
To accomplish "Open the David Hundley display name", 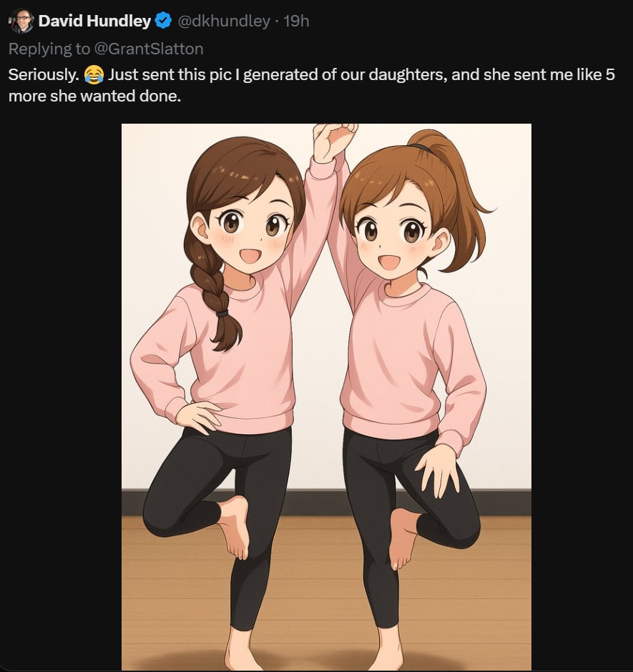I will tap(94, 21).
